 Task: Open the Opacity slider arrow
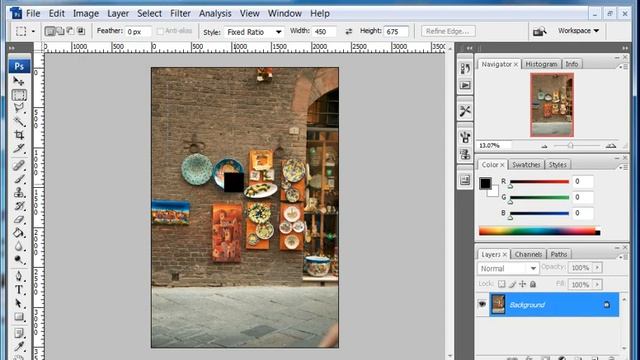(x=597, y=268)
